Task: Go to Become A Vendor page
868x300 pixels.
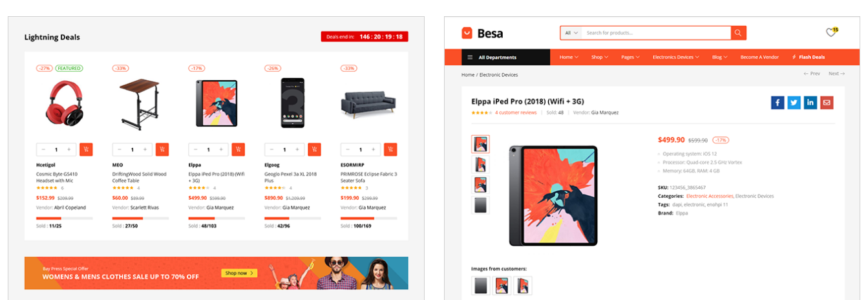Action: pyautogui.click(x=759, y=57)
